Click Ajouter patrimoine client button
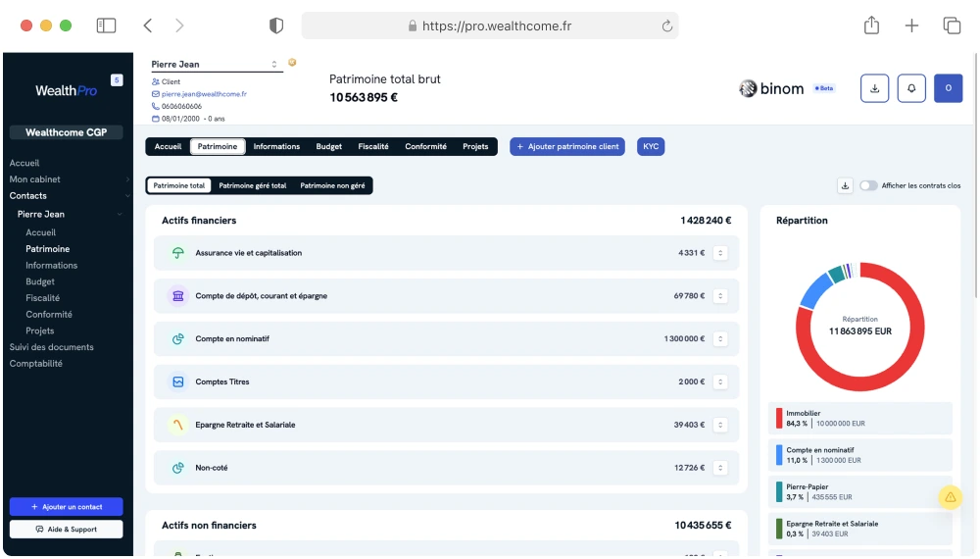 coord(566,146)
